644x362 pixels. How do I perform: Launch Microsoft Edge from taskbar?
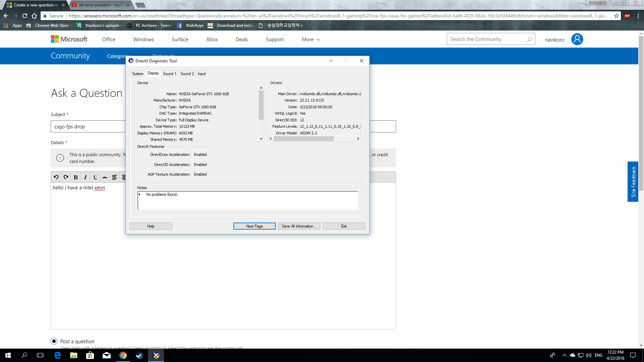click(57, 355)
